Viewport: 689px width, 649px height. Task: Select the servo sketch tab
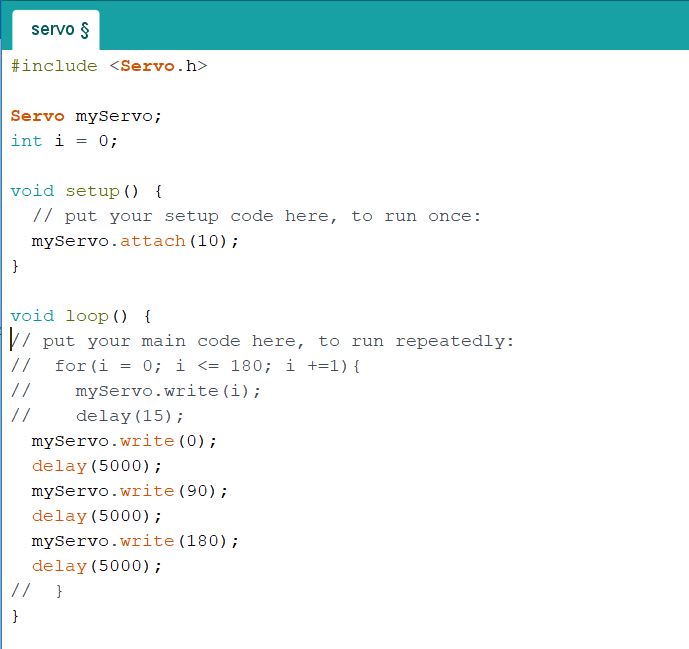56,30
